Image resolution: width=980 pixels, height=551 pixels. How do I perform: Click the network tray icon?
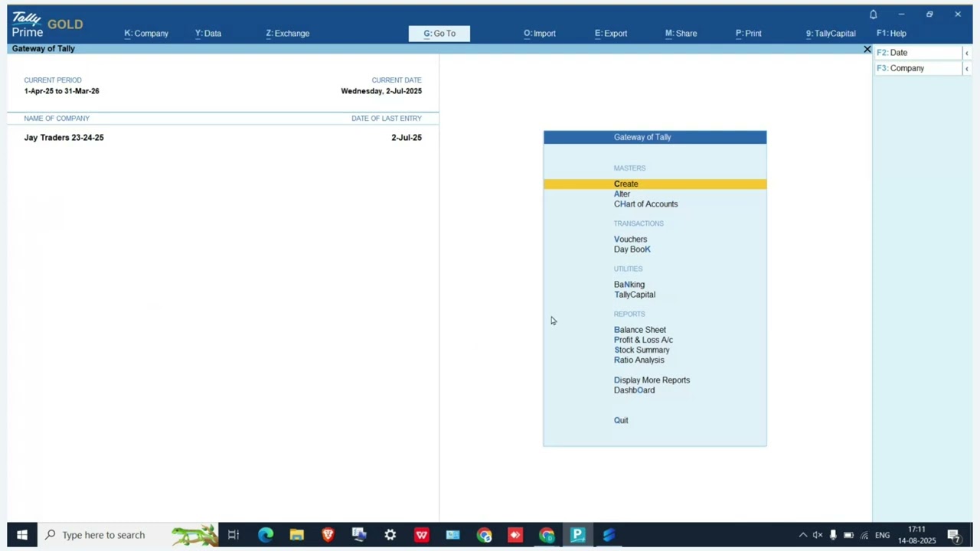pyautogui.click(x=864, y=535)
